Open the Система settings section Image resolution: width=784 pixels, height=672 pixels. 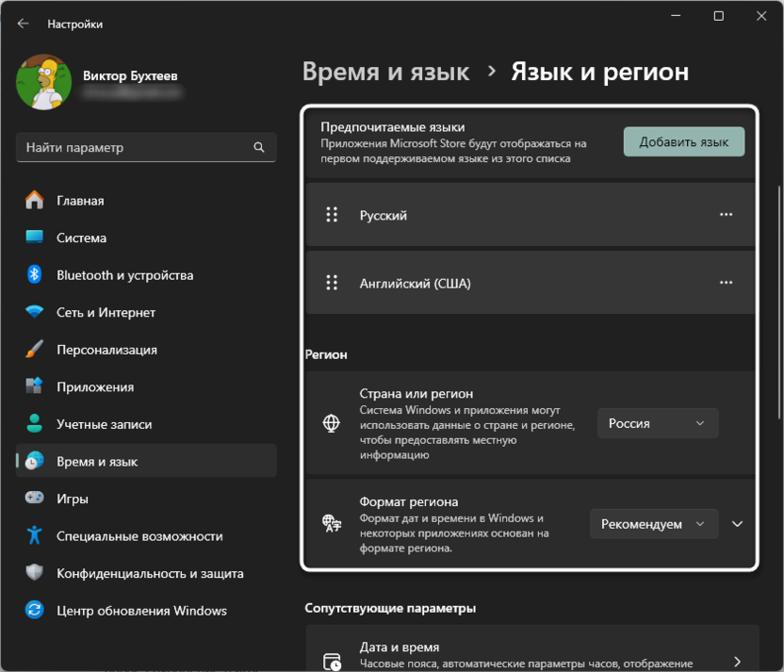146,238
